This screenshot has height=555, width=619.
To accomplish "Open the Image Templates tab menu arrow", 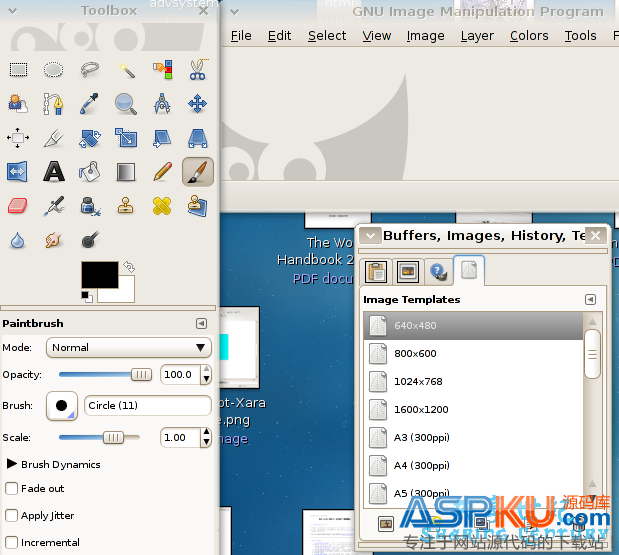I will [590, 300].
